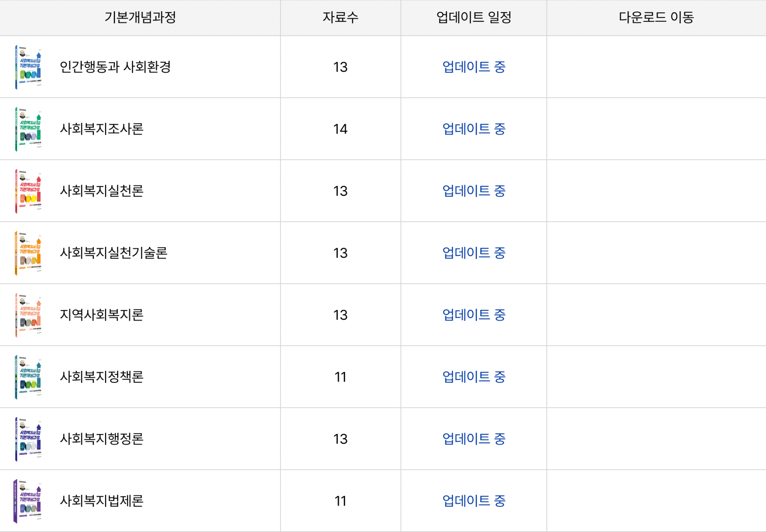Click the 다운로드 이동 column header
This screenshot has height=532, width=766.
[x=656, y=18]
